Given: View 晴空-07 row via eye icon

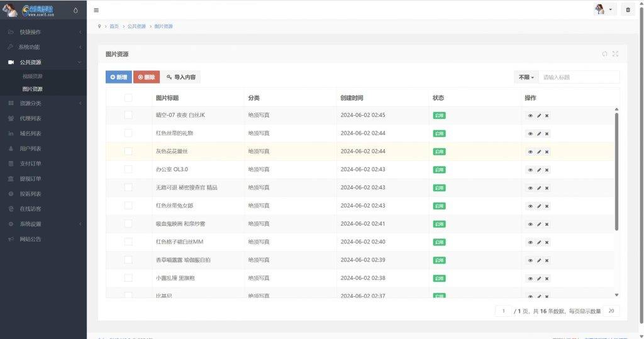Looking at the screenshot, I should click(530, 116).
